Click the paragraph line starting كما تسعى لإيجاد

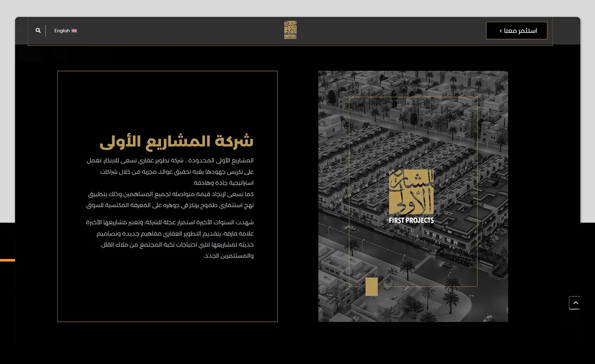171,194
